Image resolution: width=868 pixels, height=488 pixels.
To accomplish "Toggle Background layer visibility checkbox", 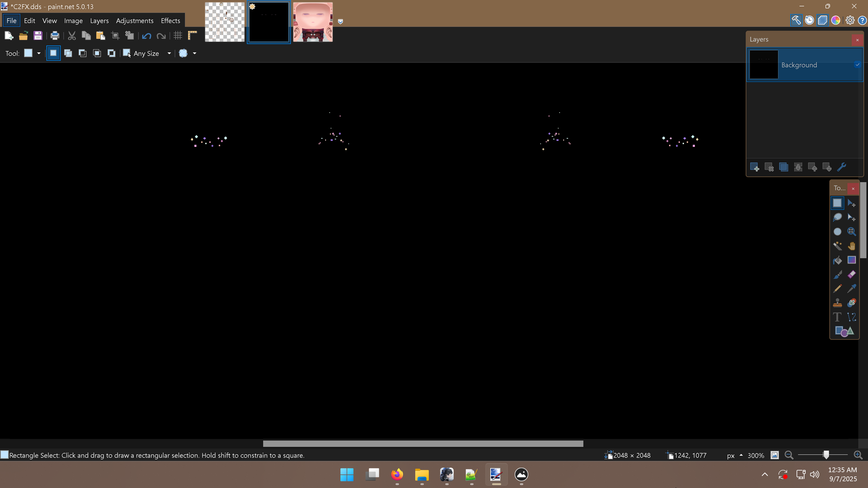I will (857, 65).
